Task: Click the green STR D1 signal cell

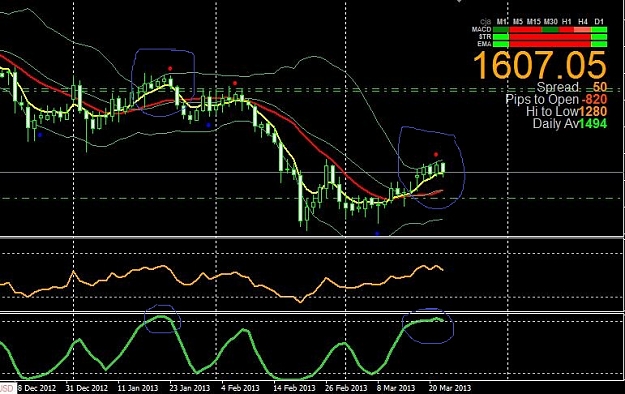Action: click(x=599, y=37)
